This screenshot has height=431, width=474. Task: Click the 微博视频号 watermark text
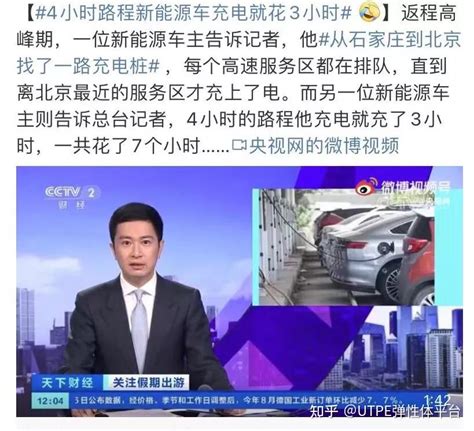415,187
